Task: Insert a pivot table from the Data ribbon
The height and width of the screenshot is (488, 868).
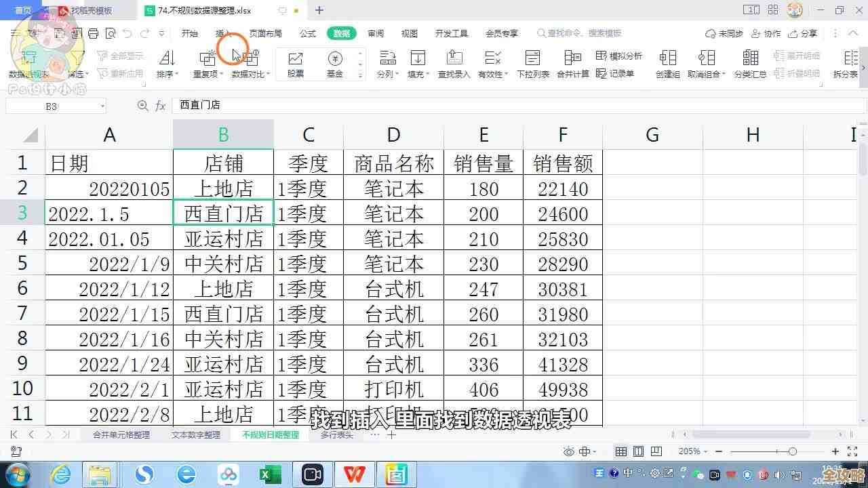Action: [27, 64]
